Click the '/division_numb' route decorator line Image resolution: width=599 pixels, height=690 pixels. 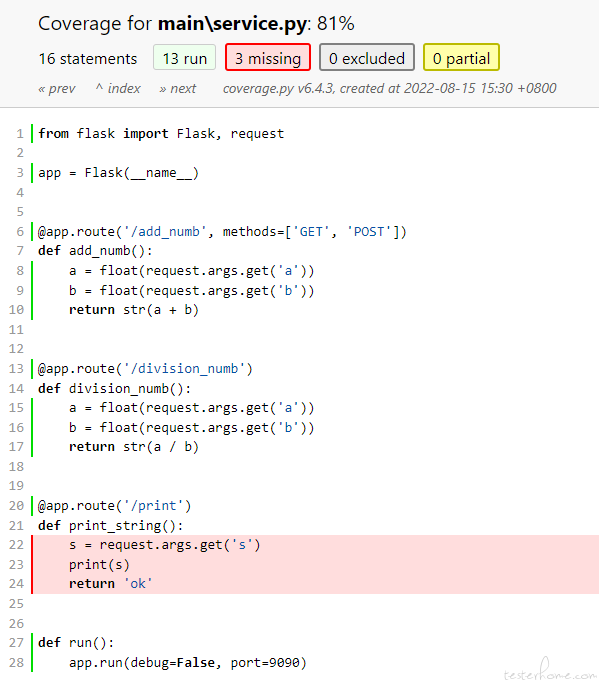click(x=145, y=369)
